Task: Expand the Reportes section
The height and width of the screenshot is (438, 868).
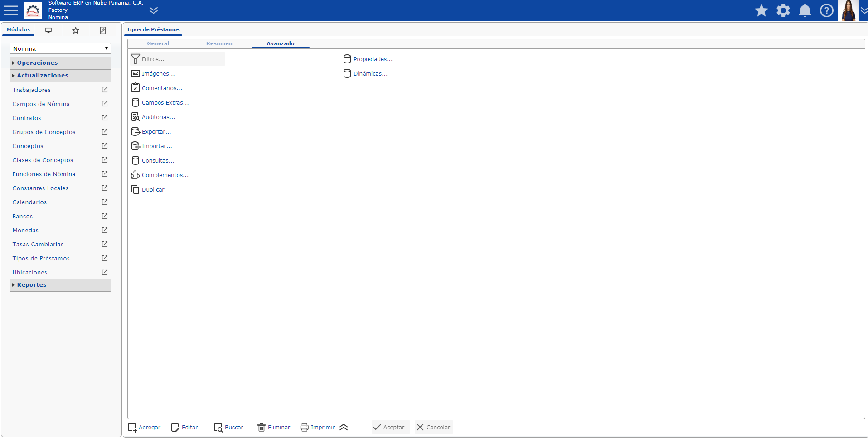Action: 60,285
